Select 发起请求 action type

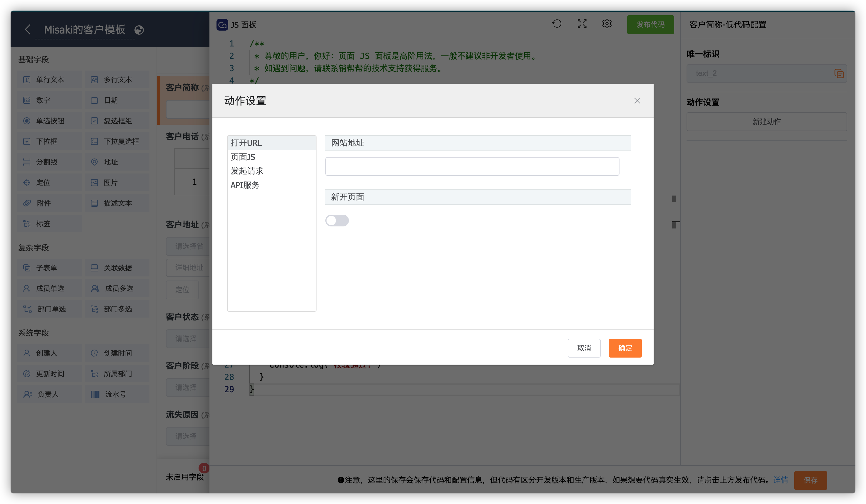247,171
